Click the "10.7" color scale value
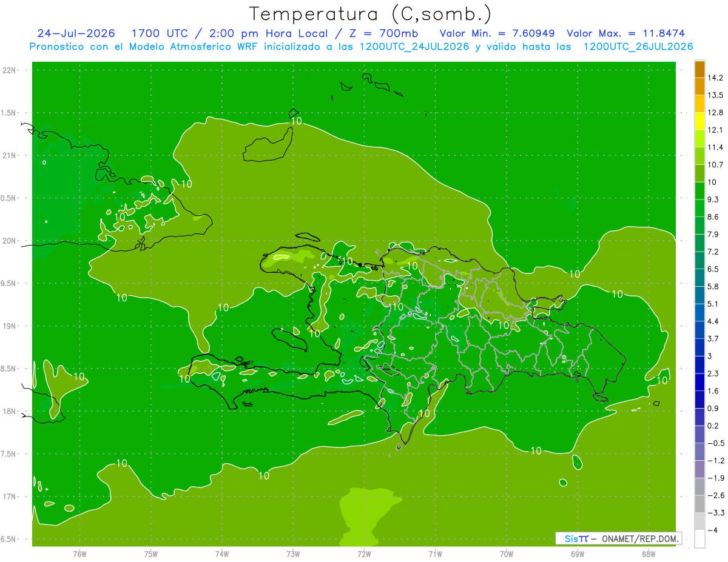This screenshot has height=562, width=728. tap(715, 165)
